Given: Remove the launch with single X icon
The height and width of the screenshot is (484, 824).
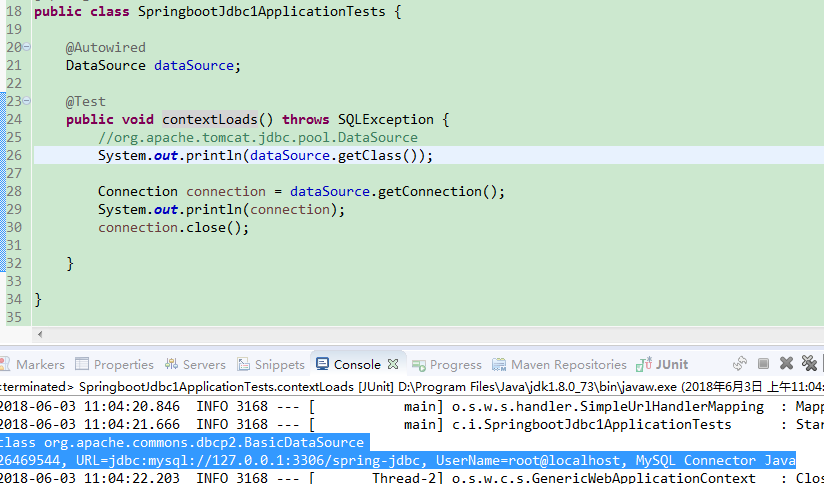Looking at the screenshot, I should click(786, 363).
